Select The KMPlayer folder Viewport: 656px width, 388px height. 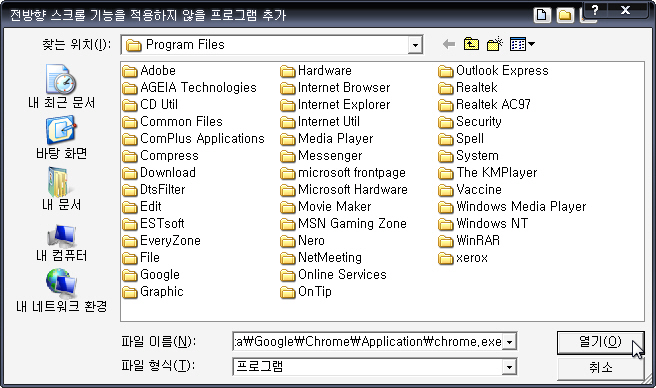point(488,173)
